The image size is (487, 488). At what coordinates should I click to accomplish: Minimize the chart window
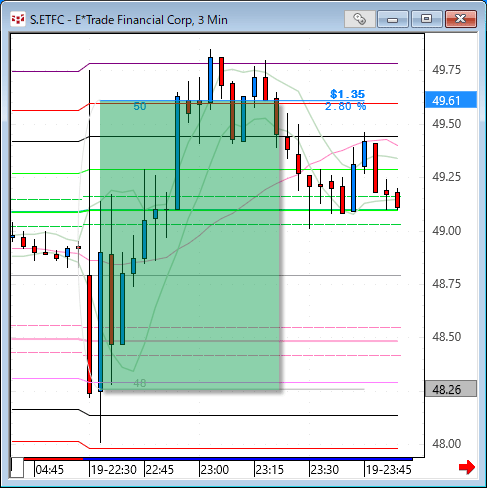coord(393,19)
